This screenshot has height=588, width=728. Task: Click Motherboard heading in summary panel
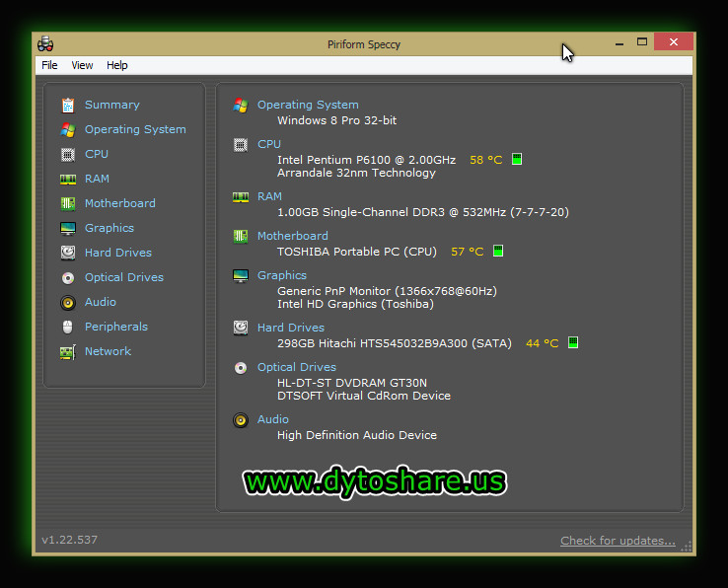coord(293,236)
